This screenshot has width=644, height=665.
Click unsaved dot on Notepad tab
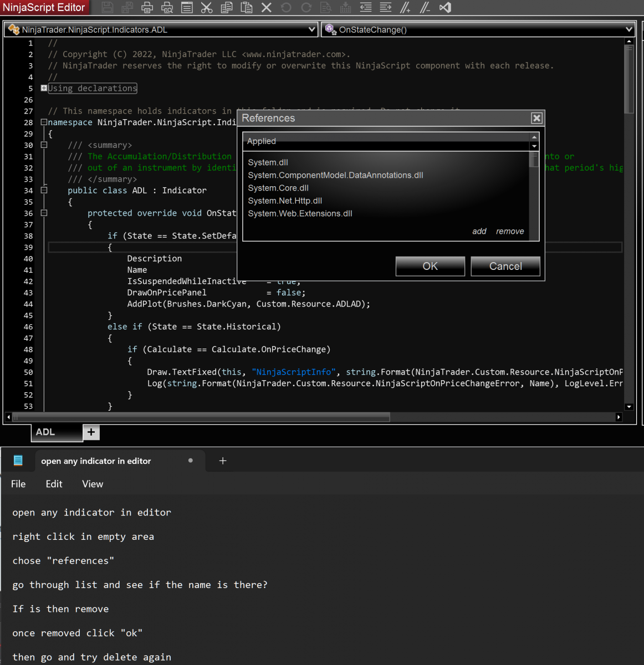191,461
